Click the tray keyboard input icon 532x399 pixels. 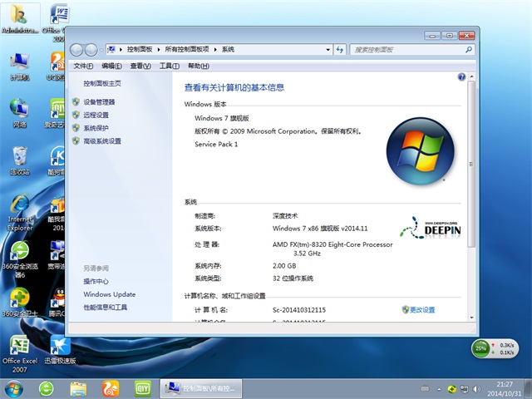[x=425, y=389]
